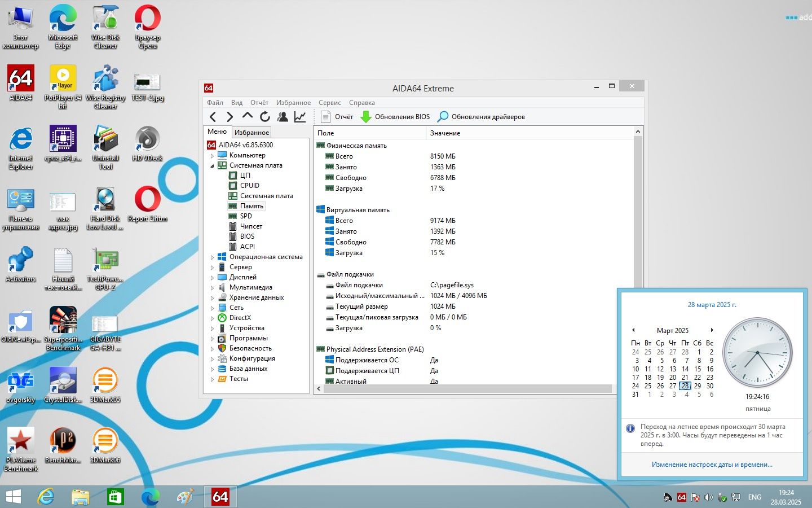Image resolution: width=812 pixels, height=508 pixels.
Task: Select SPD in the tree
Action: [246, 216]
